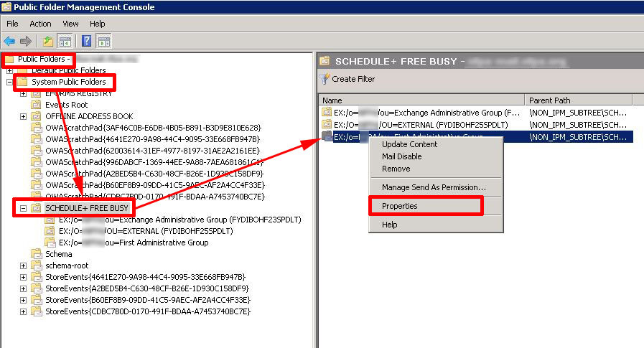Screen dimensions: 644x348
Task: Click folder icon of Exchange Administrative Group list row
Action: [x=327, y=112]
